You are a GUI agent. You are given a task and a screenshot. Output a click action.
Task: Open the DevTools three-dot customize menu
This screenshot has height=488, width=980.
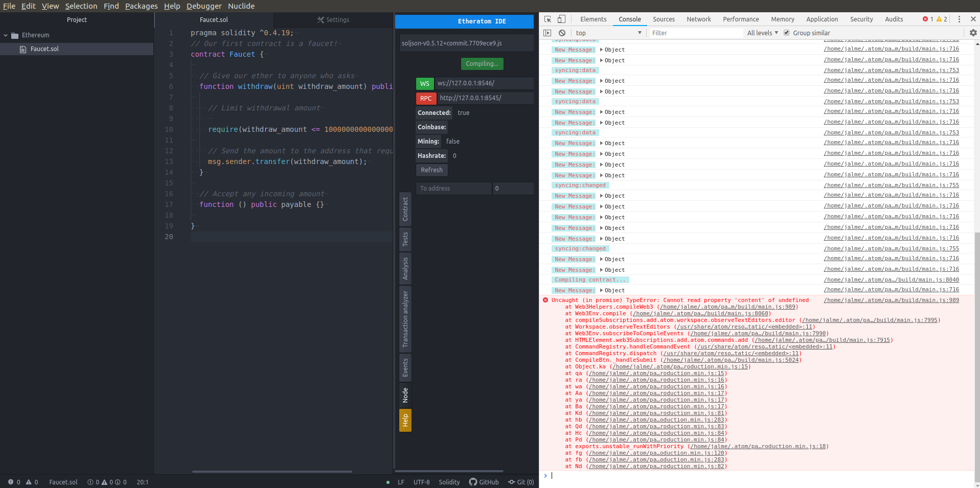click(x=959, y=19)
